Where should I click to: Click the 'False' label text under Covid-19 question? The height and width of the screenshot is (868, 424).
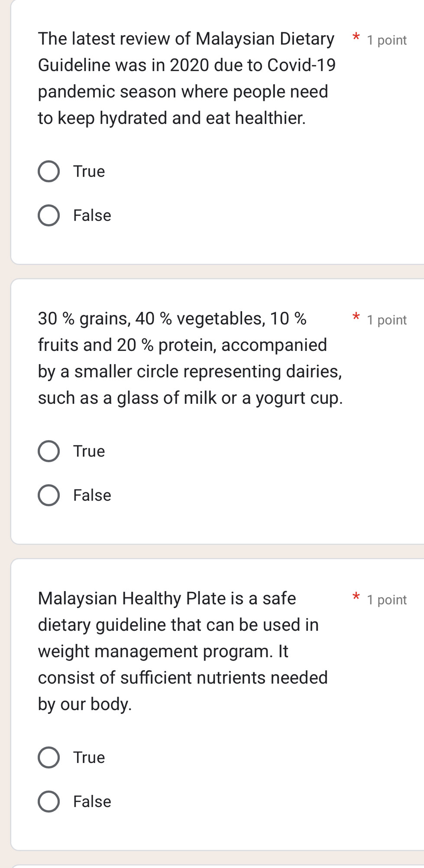92,215
